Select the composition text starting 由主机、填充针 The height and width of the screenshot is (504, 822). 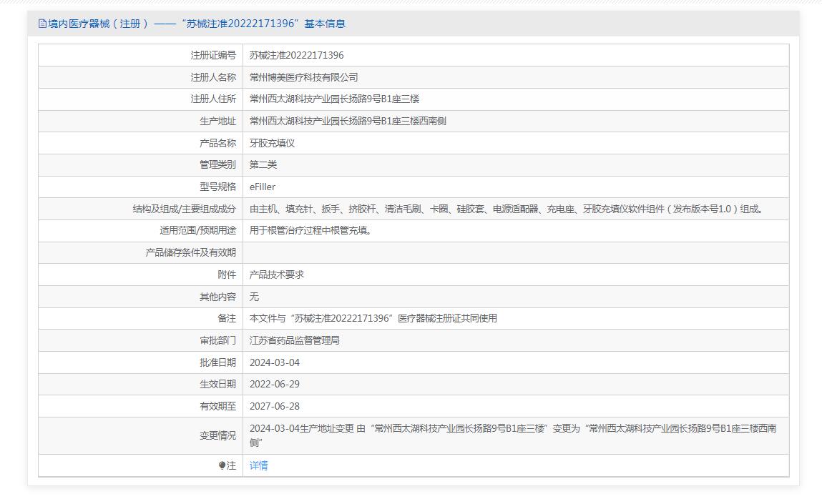pyautogui.click(x=507, y=209)
